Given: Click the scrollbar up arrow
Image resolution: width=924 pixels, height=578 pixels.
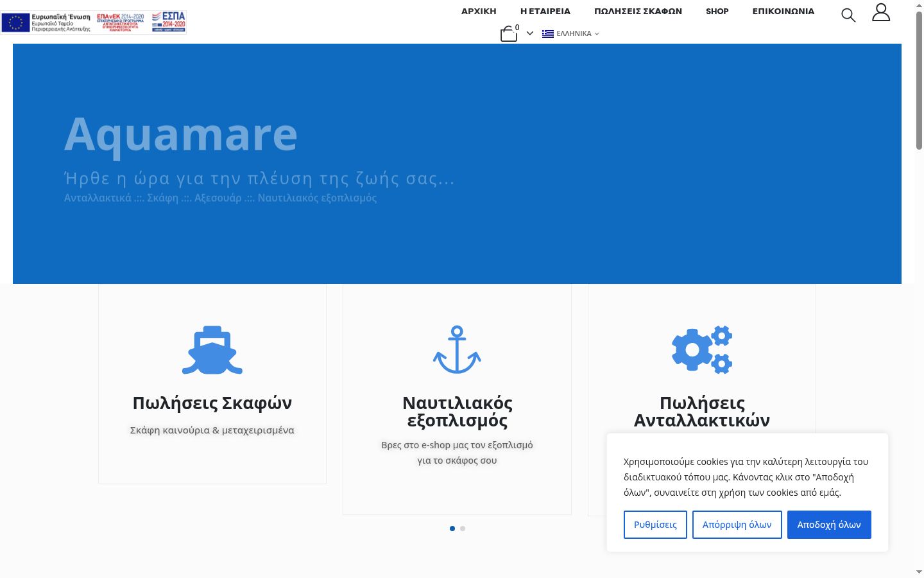Looking at the screenshot, I should [919, 5].
